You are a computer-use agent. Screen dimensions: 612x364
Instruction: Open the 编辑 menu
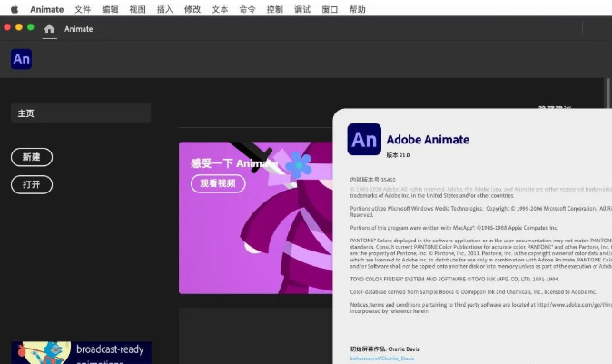tap(110, 9)
